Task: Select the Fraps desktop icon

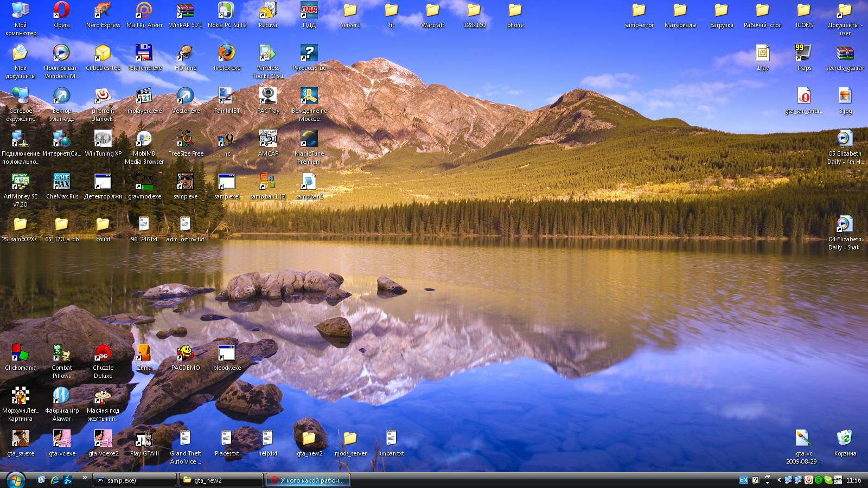Action: 803,54
